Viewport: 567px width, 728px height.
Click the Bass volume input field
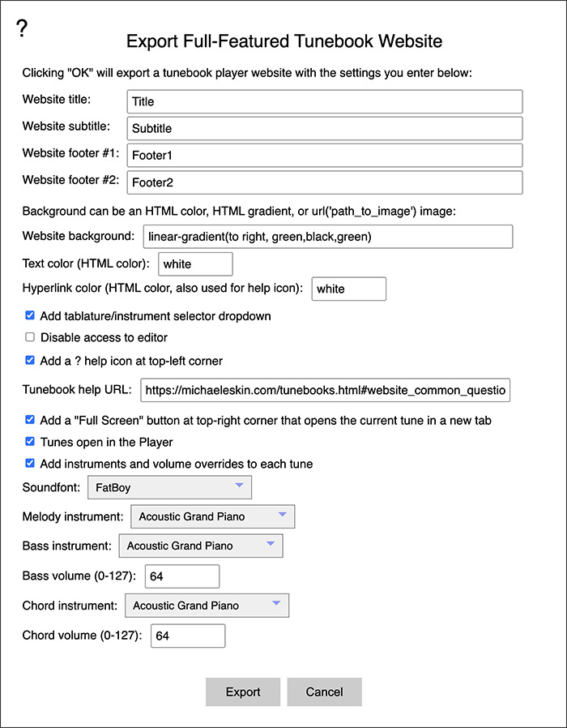tap(182, 576)
